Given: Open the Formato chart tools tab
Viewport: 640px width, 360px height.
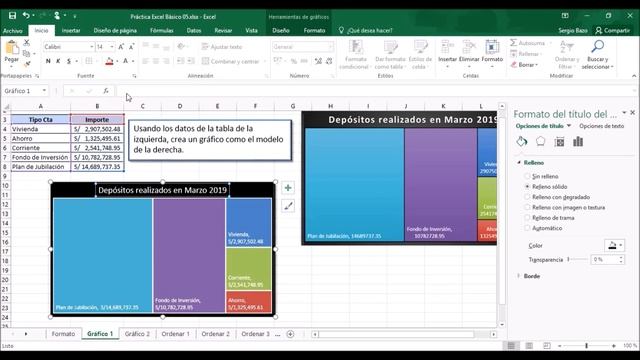Looking at the screenshot, I should (x=314, y=31).
